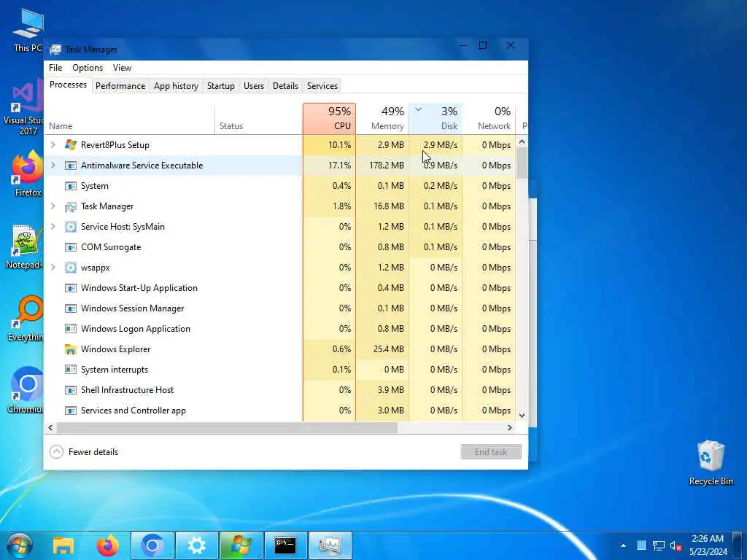Click the System interrupts process icon

pos(71,370)
